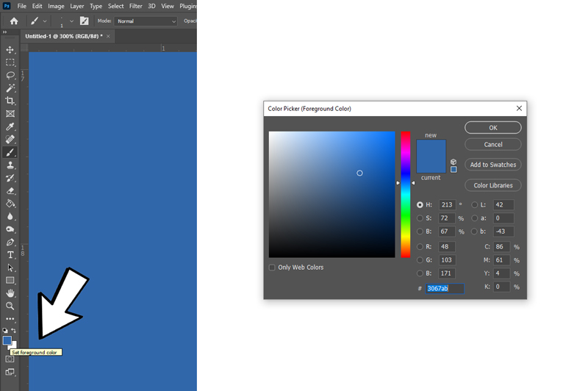
Task: Open Color Libraries
Action: pos(492,185)
